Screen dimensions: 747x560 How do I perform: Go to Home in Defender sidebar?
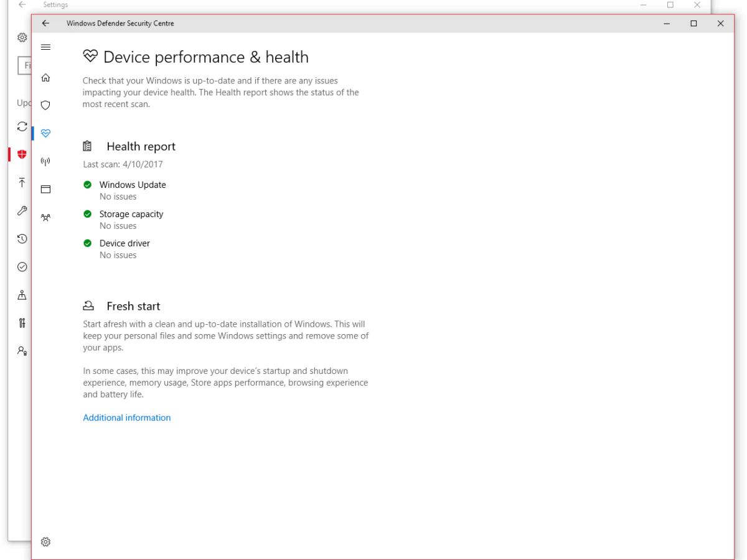pyautogui.click(x=45, y=78)
